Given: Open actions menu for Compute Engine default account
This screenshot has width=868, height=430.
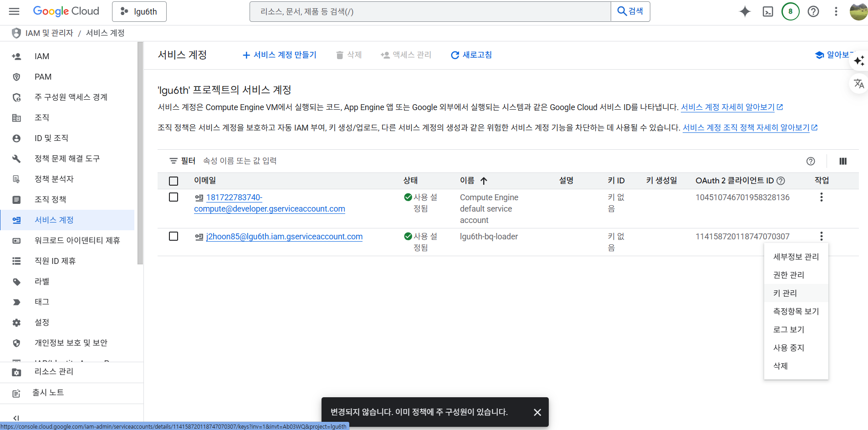Looking at the screenshot, I should pos(822,197).
